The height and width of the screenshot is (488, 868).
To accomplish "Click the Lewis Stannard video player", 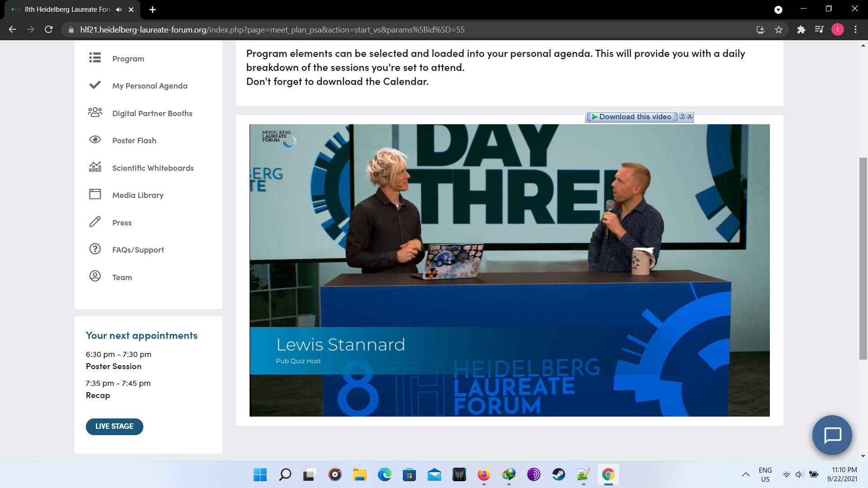I will tap(509, 270).
